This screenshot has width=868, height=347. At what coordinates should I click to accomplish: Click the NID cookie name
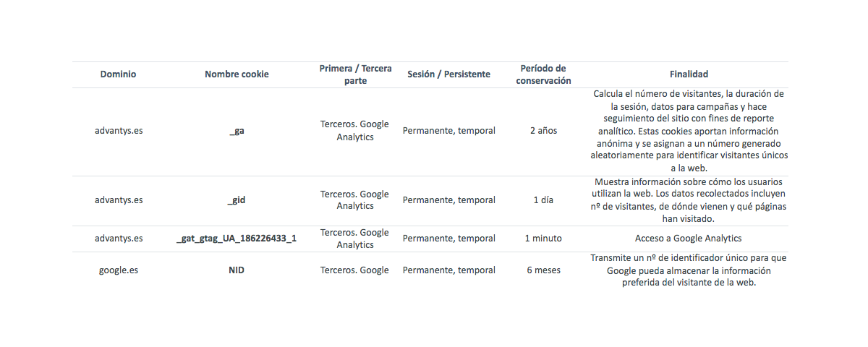(x=237, y=270)
